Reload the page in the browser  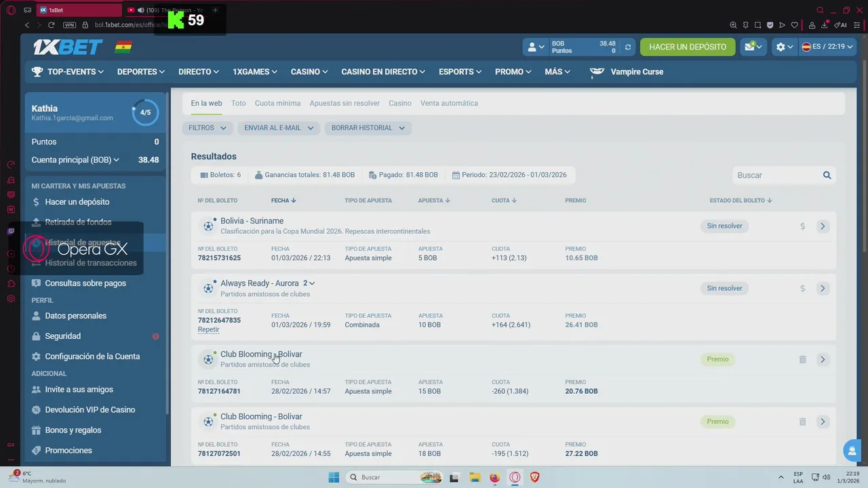coord(52,25)
